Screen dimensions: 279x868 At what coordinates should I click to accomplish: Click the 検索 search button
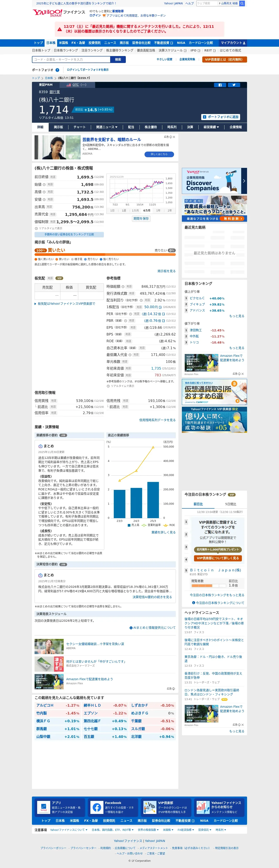[x=118, y=59]
